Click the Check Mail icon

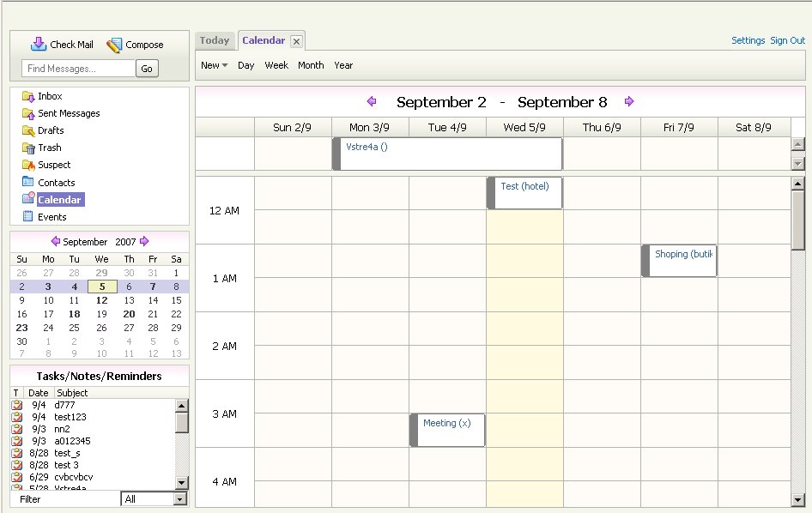point(38,43)
